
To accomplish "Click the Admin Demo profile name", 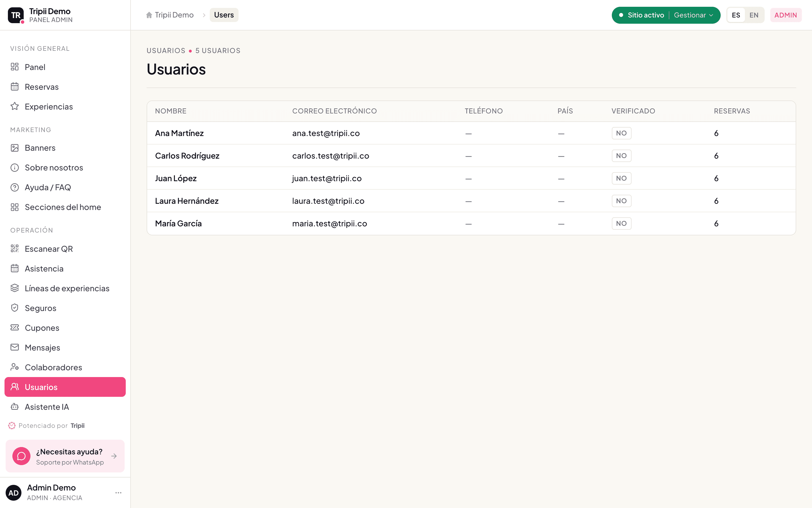I will pyautogui.click(x=51, y=487).
